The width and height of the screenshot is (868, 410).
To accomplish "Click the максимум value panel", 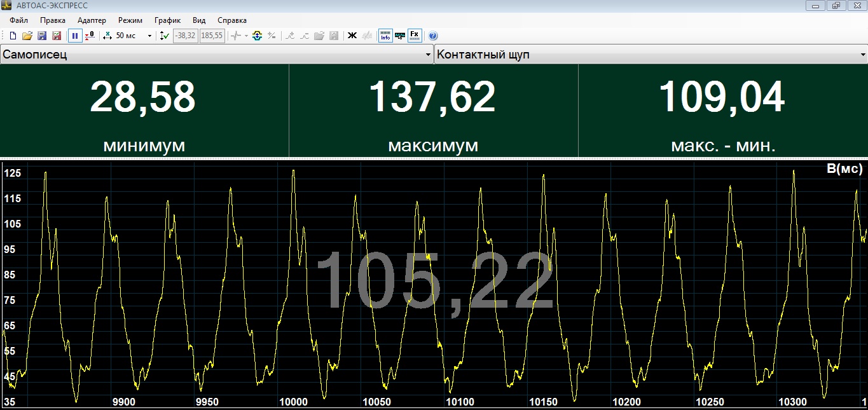I will click(x=433, y=111).
